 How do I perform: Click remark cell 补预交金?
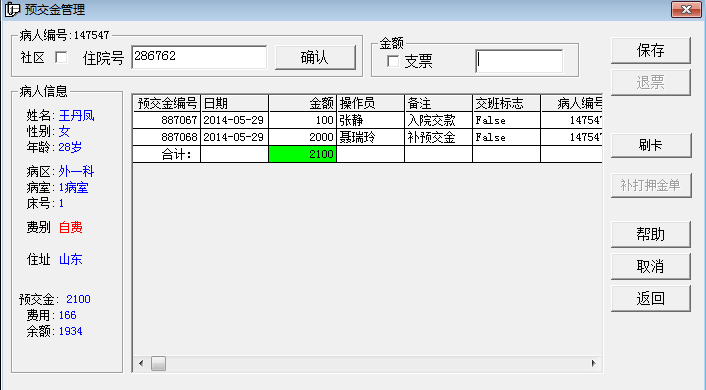coord(439,137)
